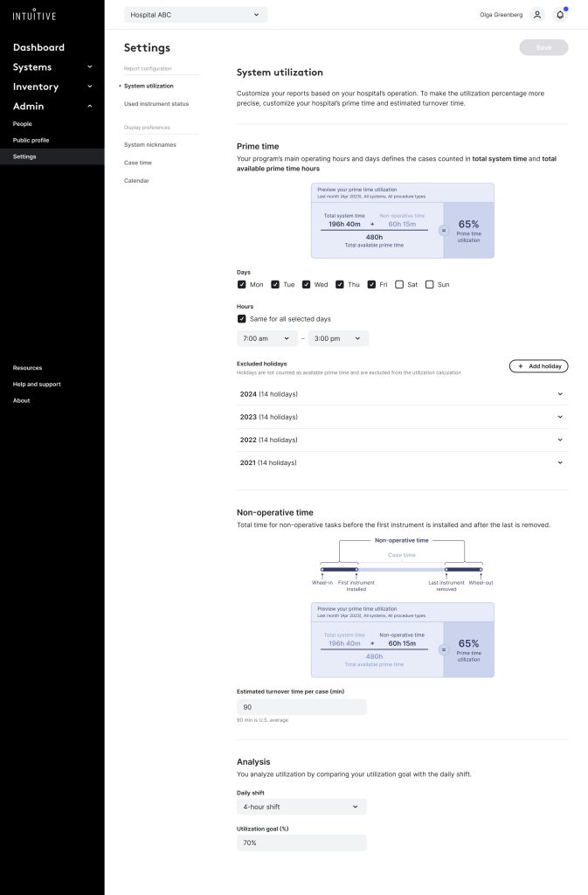Click the estimated turnover time field
This screenshot has height=895, width=588.
click(301, 707)
